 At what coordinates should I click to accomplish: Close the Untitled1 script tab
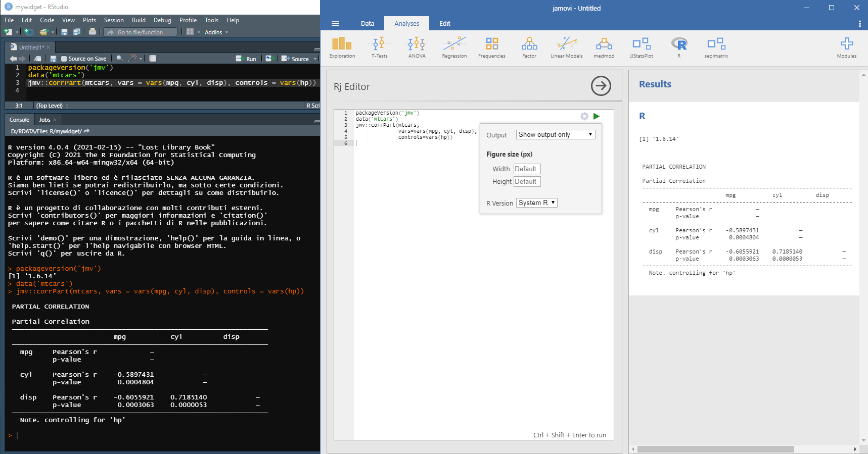[x=48, y=47]
